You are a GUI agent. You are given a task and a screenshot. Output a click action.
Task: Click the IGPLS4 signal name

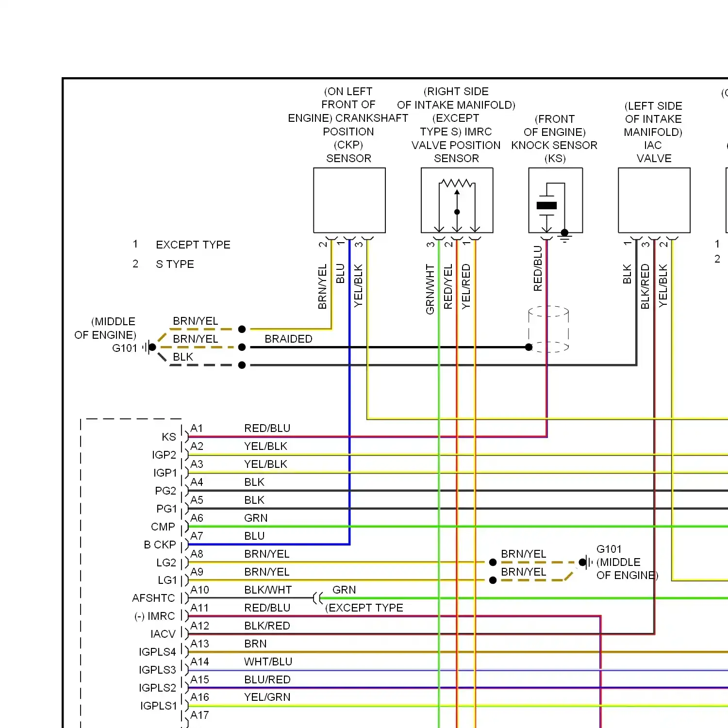point(157,652)
